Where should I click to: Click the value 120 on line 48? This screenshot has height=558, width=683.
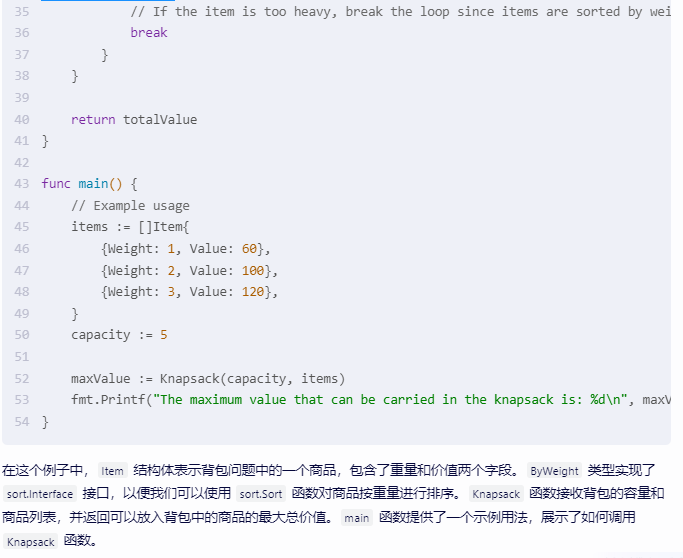click(253, 291)
